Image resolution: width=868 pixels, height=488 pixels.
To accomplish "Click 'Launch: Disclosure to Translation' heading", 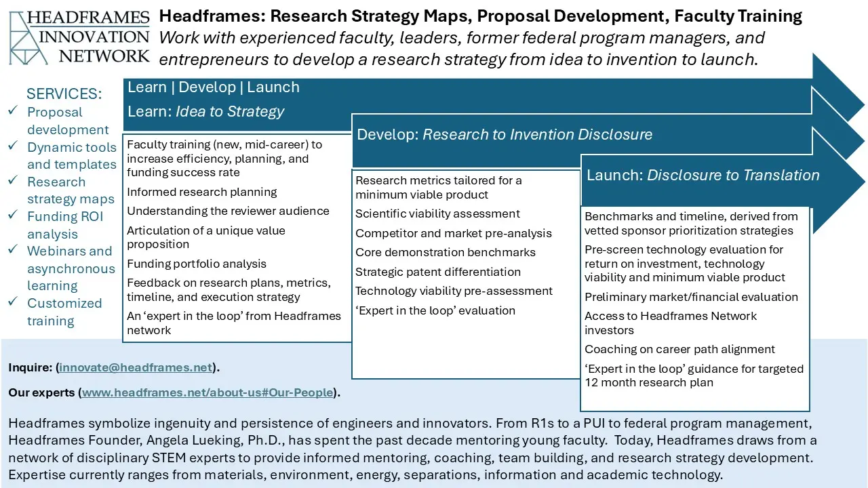I will tap(703, 176).
